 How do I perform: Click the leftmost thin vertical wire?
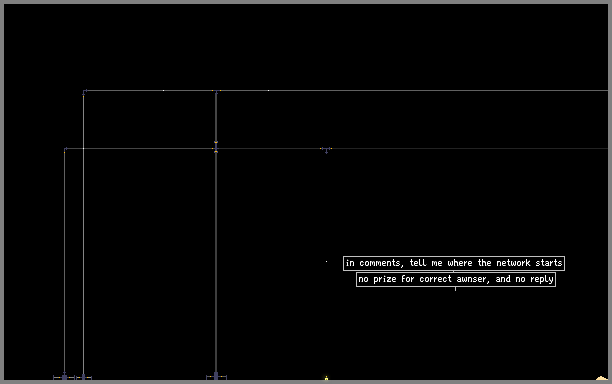coord(64,262)
